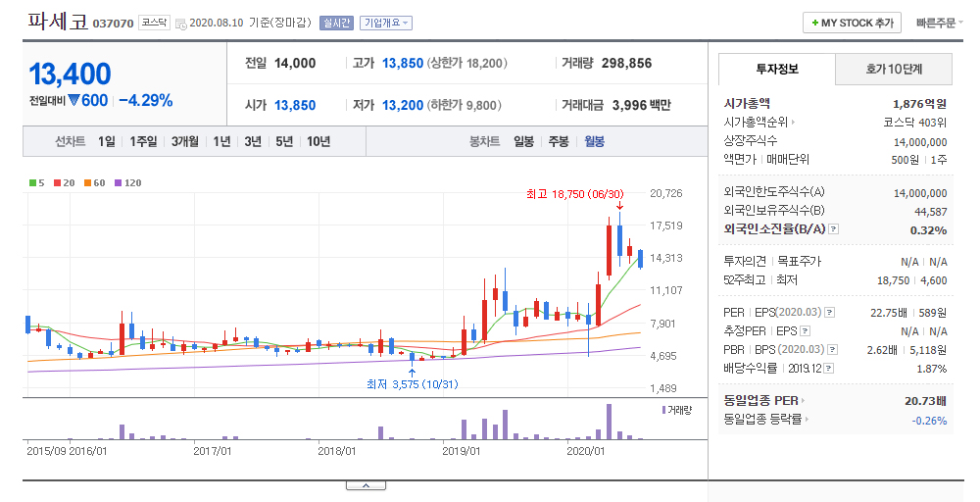Click the calendar icon beside 2020.08.10

[x=180, y=24]
